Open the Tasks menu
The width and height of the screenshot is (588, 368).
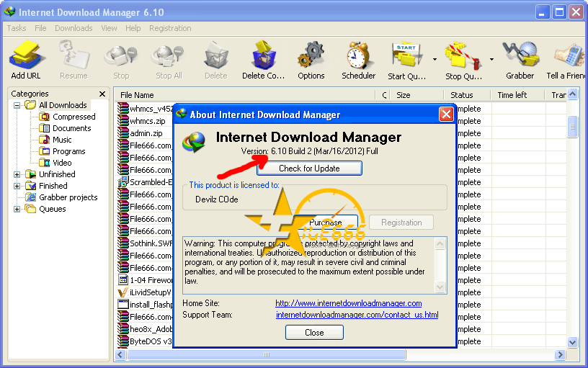click(17, 29)
